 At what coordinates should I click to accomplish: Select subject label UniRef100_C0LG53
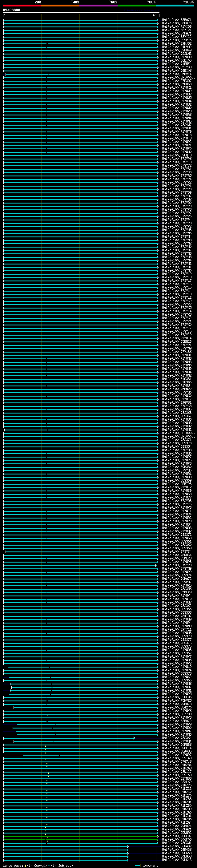[177, 856]
